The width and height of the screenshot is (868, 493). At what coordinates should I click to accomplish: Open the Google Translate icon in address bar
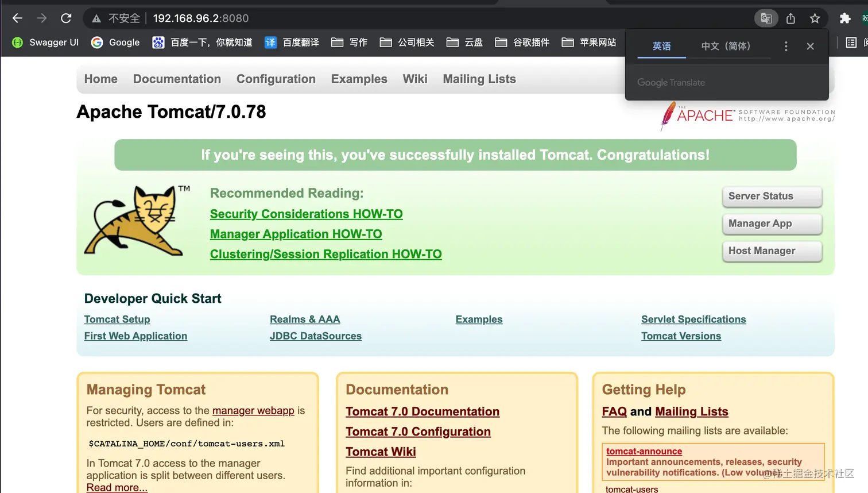(766, 18)
